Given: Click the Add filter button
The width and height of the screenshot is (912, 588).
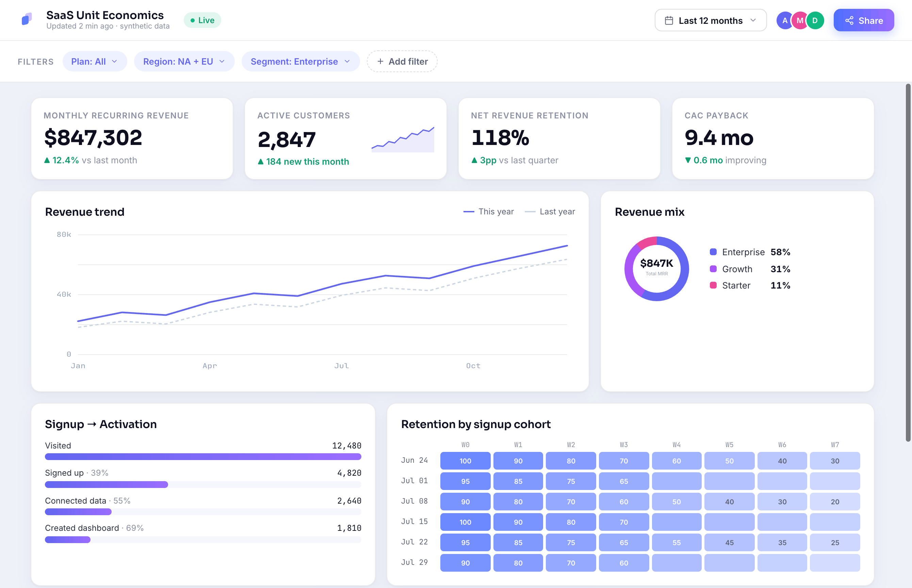Looking at the screenshot, I should (402, 62).
